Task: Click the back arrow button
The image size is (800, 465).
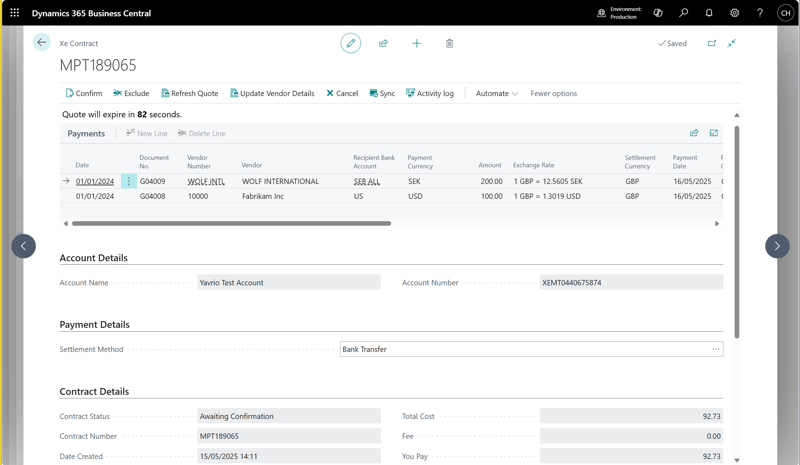Action: 41,43
